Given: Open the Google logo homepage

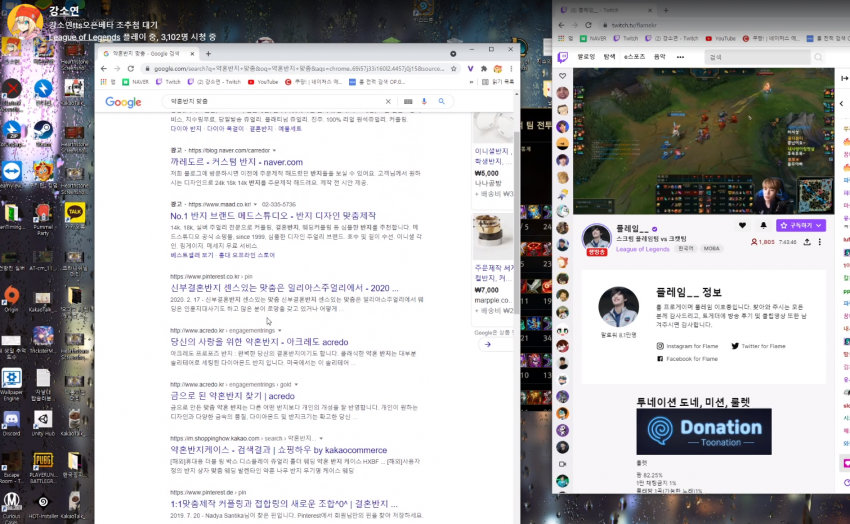Looking at the screenshot, I should 123,102.
